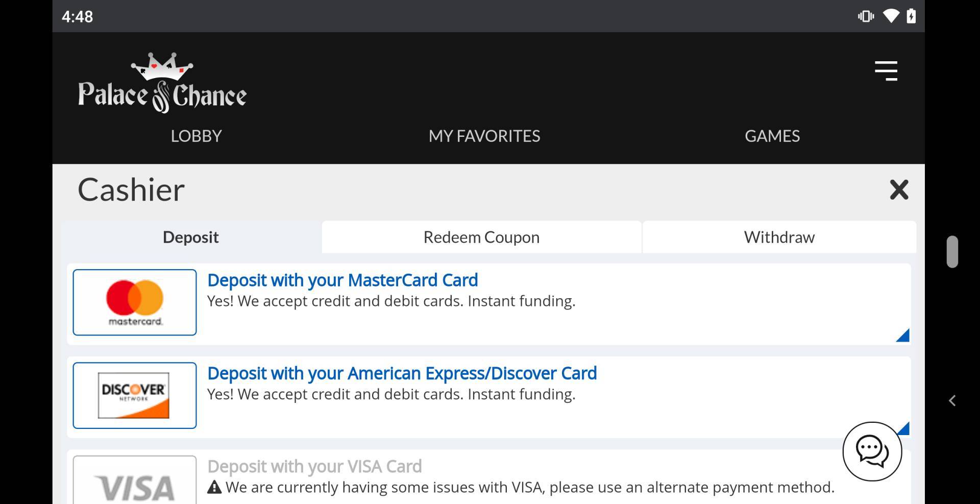Tap the greyed VISA logo thumbnail
The width and height of the screenshot is (980, 504).
pos(135,483)
